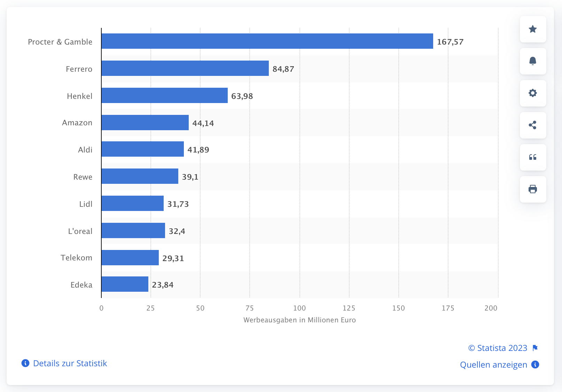Click the Lidl bar

click(133, 203)
